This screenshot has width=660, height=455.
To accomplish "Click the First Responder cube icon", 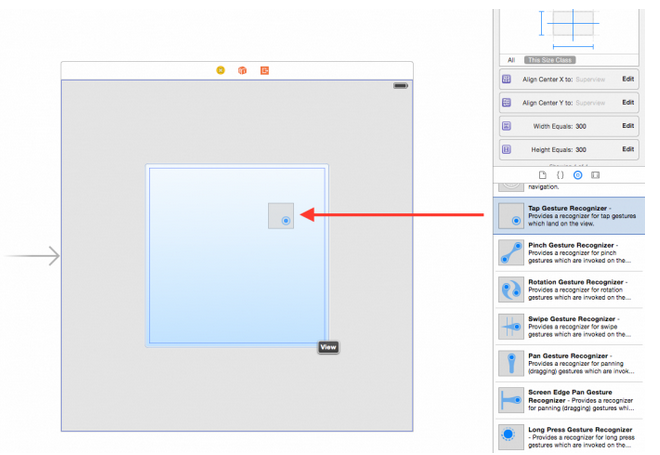I will point(242,70).
